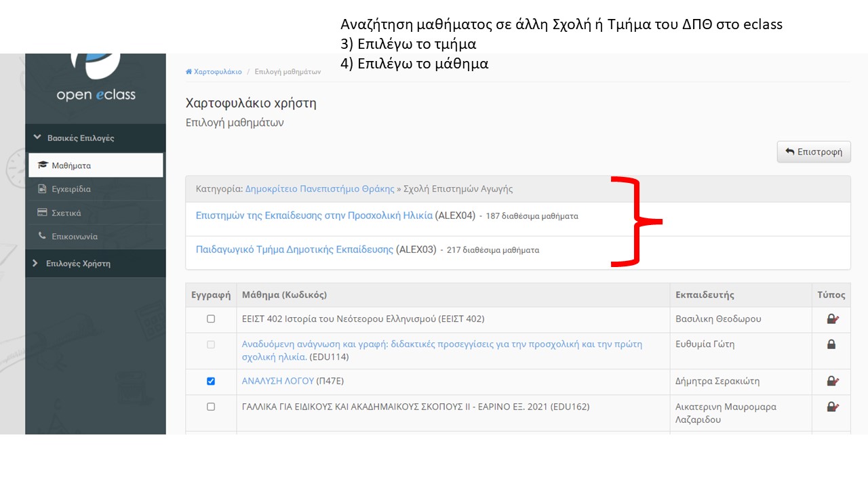The image size is (868, 488).
Task: Open the Αναδυόμενη ανάγνωση και γραφή course
Action: [x=441, y=344]
